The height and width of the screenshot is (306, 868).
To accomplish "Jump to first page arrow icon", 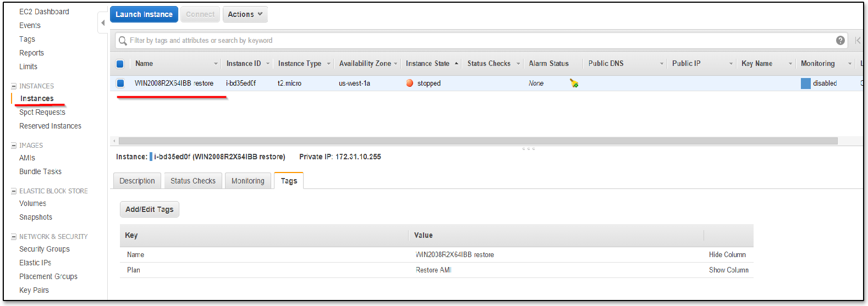I will 858,40.
